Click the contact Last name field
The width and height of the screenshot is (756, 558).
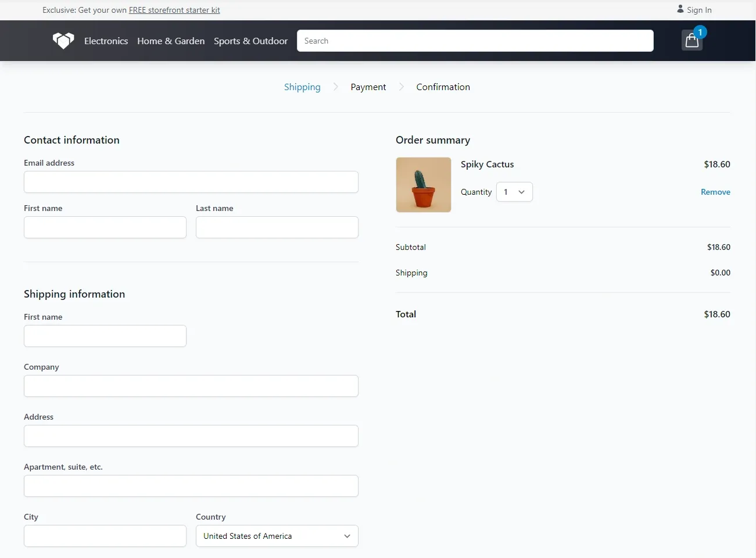(x=277, y=227)
